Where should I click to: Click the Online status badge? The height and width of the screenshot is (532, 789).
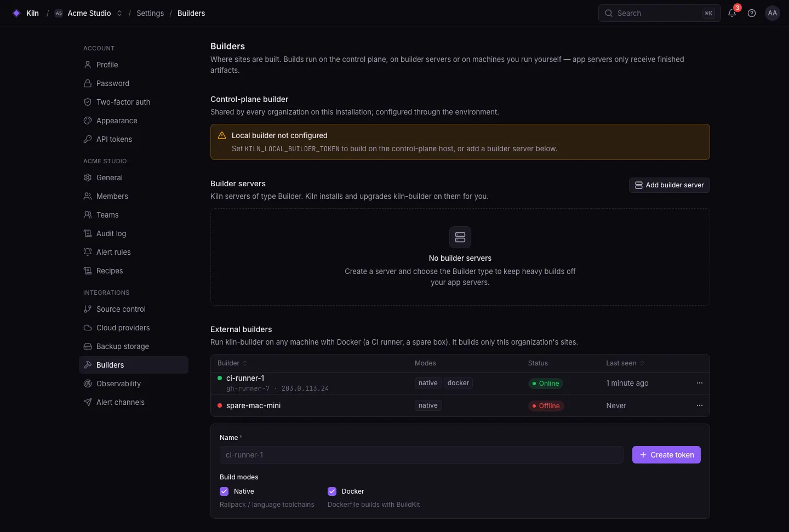(546, 384)
